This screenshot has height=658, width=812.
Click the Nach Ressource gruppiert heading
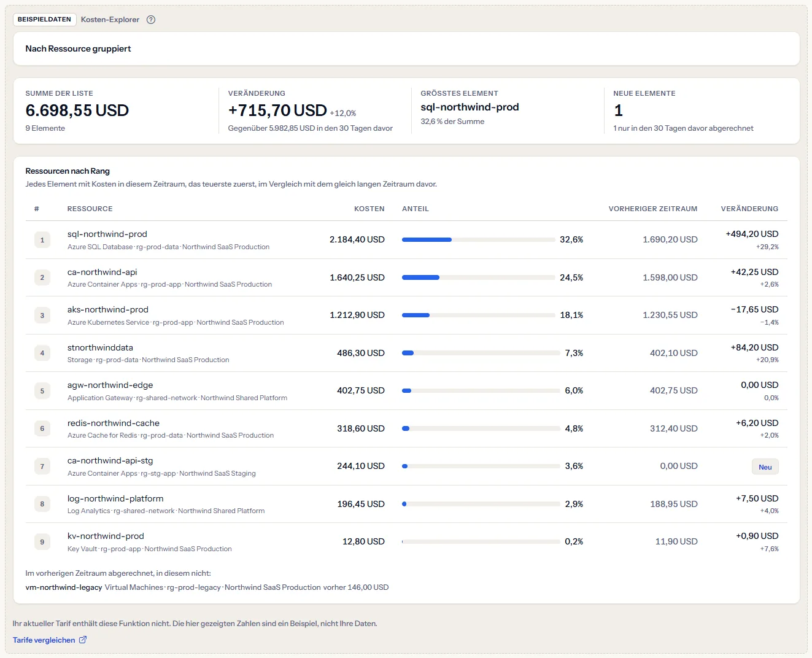click(78, 48)
